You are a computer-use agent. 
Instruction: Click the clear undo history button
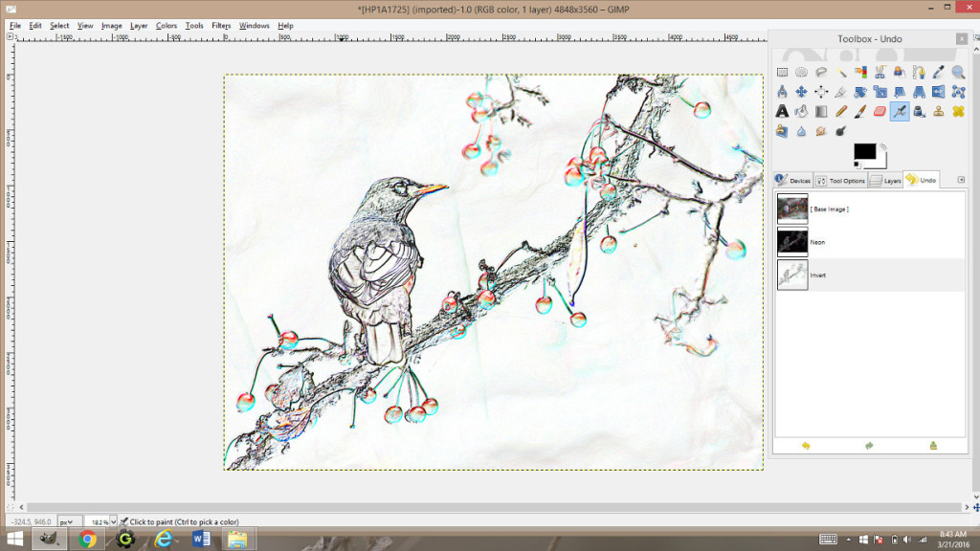click(x=932, y=447)
